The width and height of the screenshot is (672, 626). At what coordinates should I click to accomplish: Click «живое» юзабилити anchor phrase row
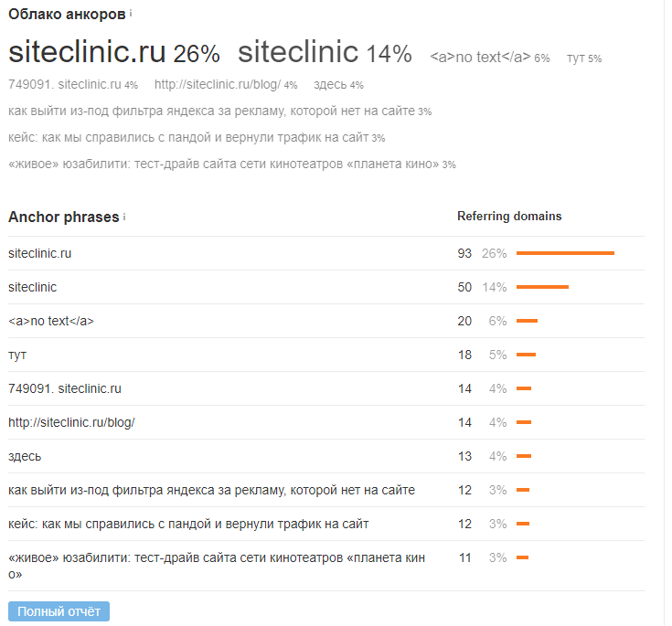(x=216, y=557)
